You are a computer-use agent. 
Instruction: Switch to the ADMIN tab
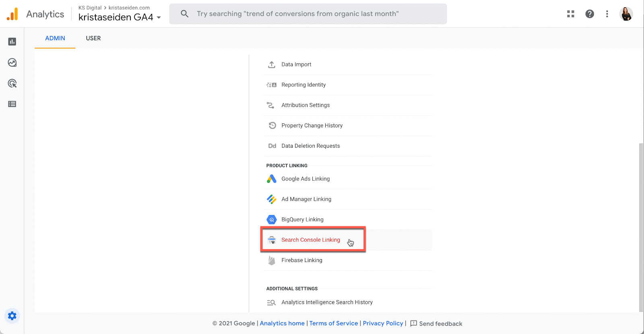point(55,38)
